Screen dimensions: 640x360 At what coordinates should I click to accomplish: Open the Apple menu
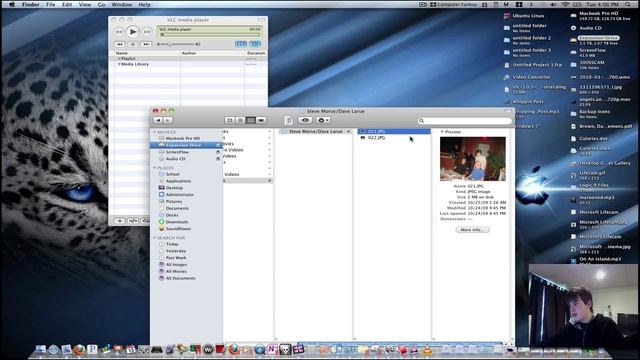pos(12,4)
